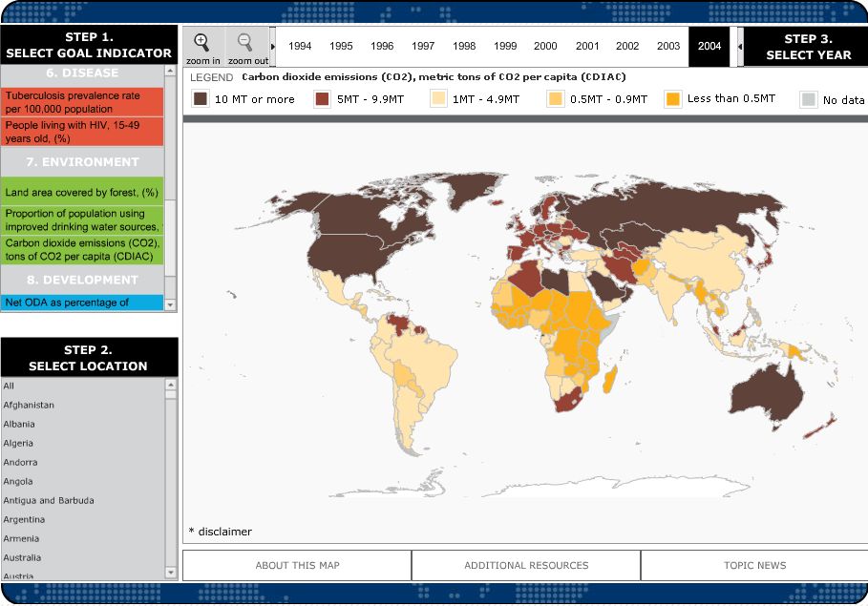Select Tuberculosis prevalence rate indicator
The width and height of the screenshot is (868, 606).
[82, 102]
